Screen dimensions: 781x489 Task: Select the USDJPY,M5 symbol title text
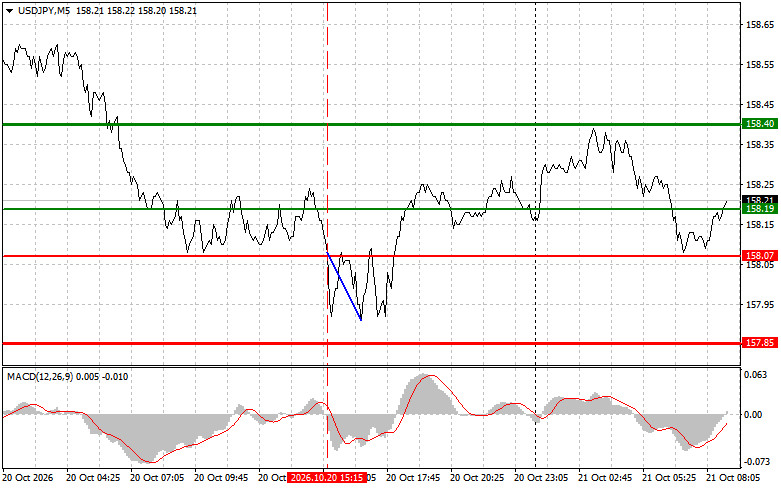click(x=44, y=10)
